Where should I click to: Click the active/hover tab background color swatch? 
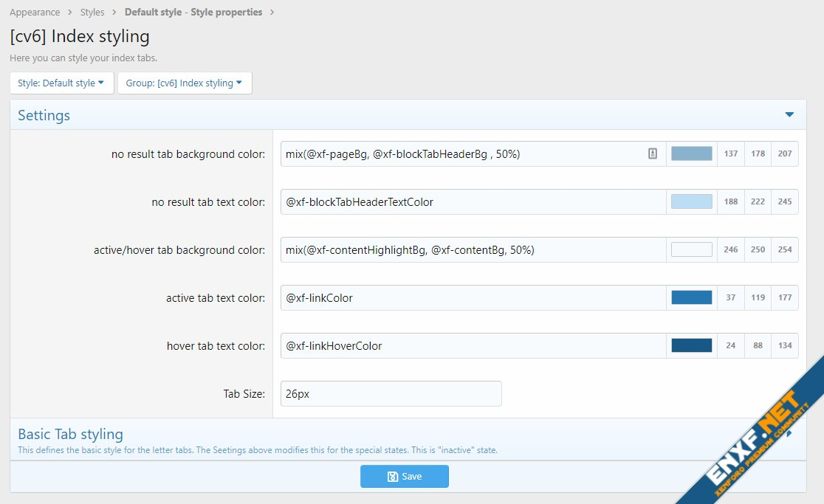point(691,249)
